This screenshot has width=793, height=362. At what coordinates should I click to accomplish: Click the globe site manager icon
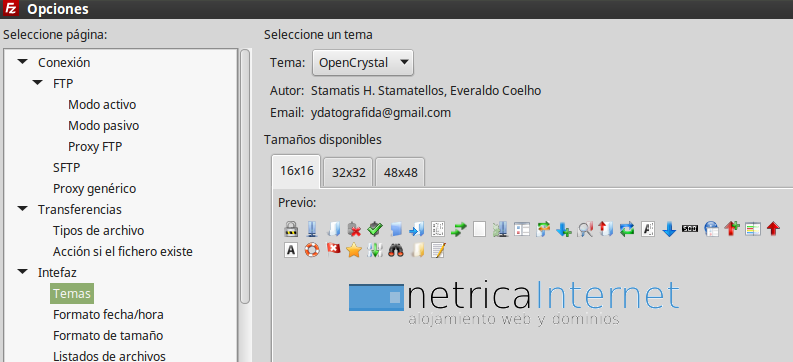click(x=711, y=229)
